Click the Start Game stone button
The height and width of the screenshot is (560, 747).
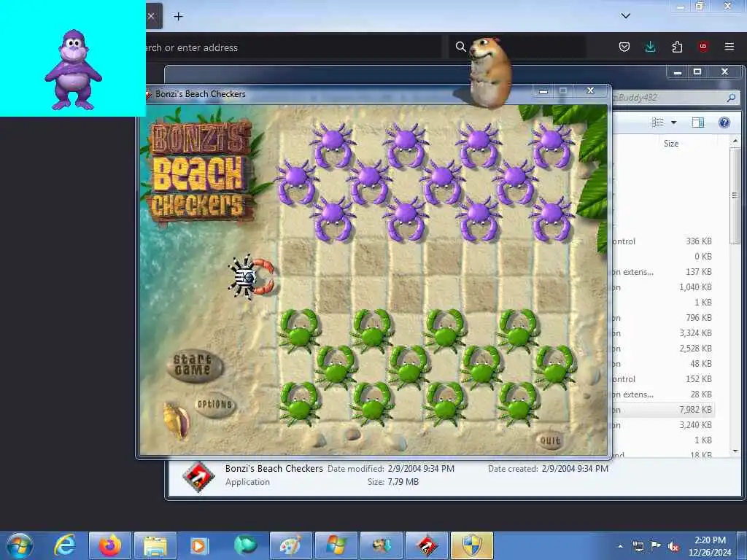coord(194,365)
